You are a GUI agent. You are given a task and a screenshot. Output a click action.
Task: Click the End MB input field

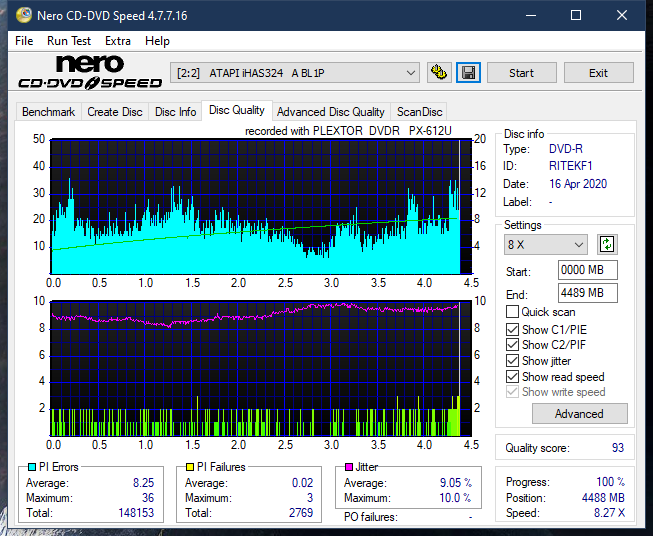(587, 293)
